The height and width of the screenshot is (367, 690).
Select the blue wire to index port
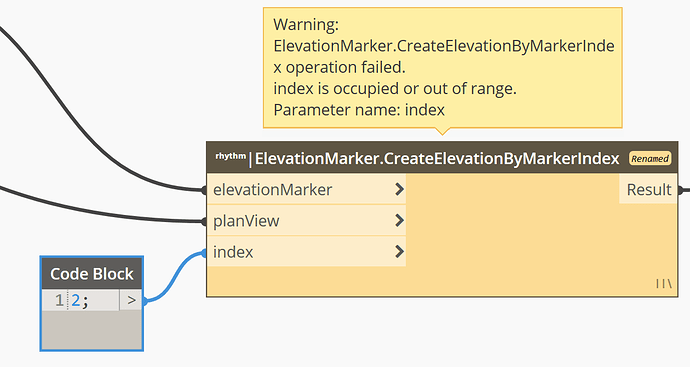click(175, 275)
